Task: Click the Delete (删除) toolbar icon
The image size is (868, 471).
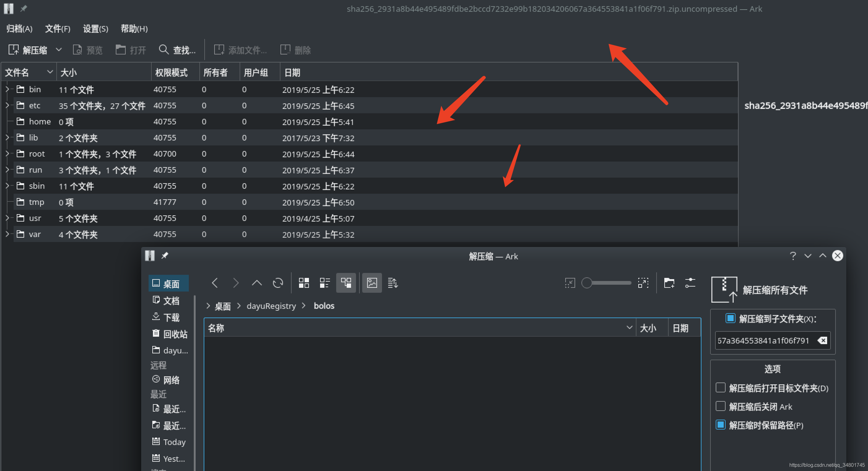Action: tap(285, 50)
